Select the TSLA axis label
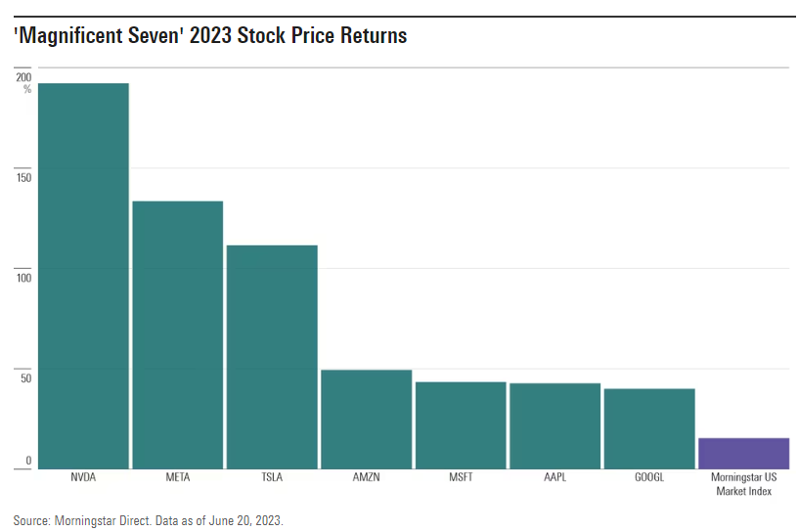The image size is (799, 532). pyautogui.click(x=272, y=478)
